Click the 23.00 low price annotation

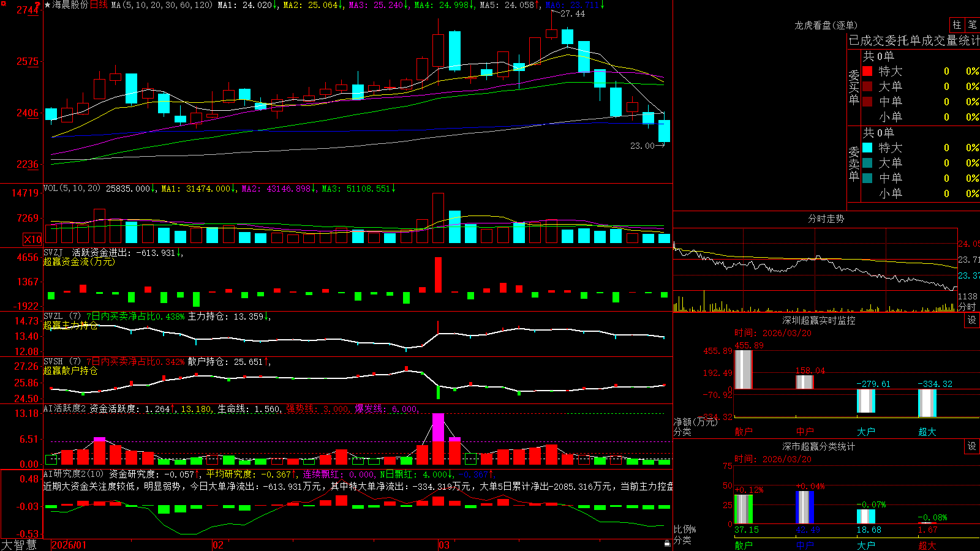tap(643, 146)
